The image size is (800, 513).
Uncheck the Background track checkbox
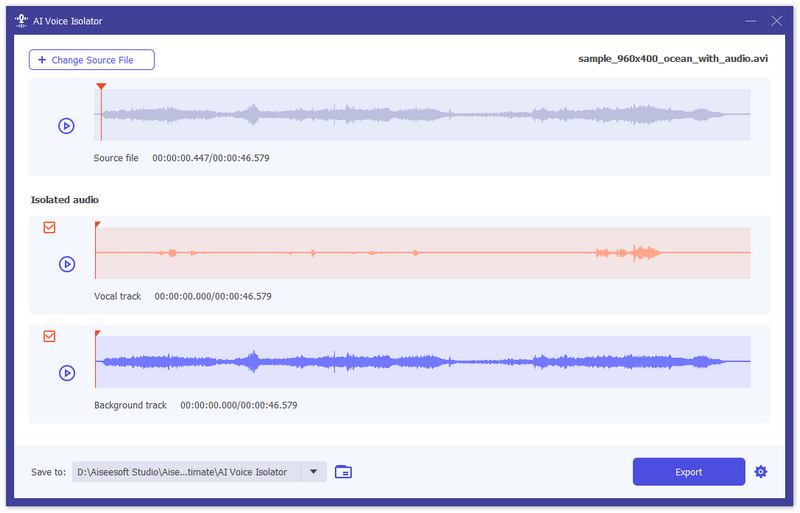[x=49, y=337]
